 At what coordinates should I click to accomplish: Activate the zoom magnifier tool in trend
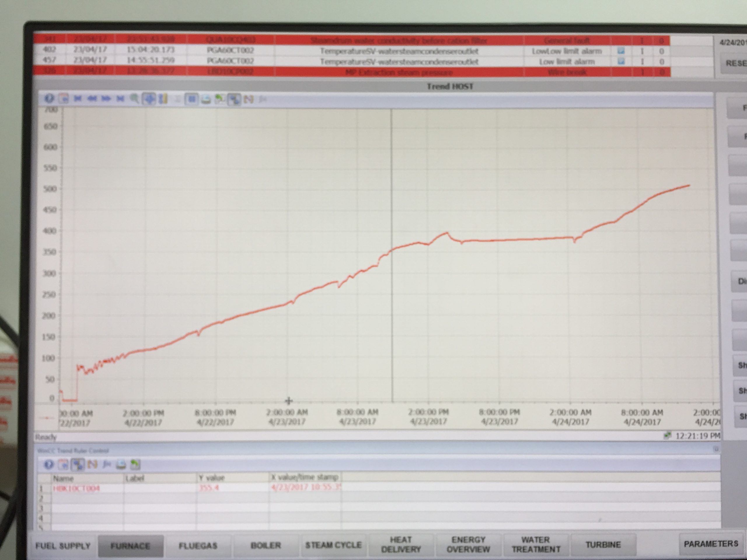[x=135, y=99]
